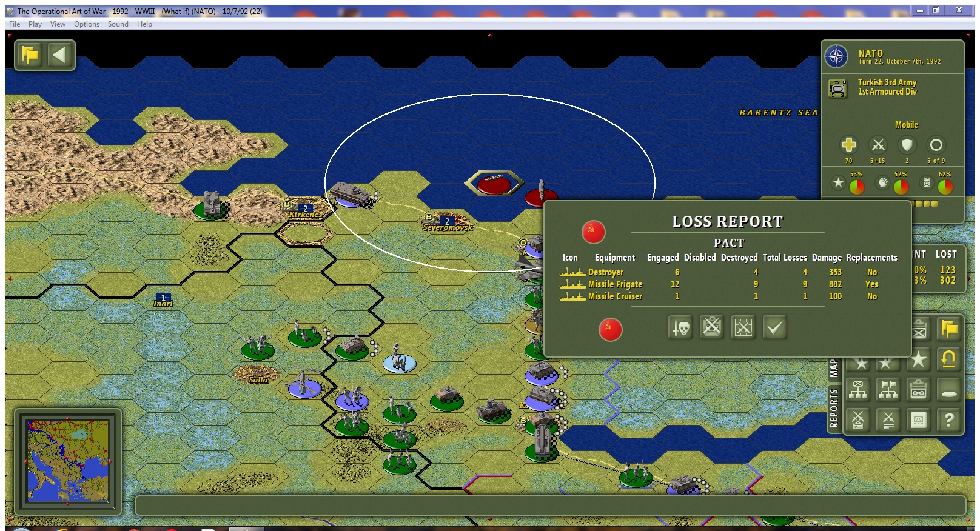Confirm Loss Report with checkmark button
The width and height of the screenshot is (980, 531).
click(775, 328)
